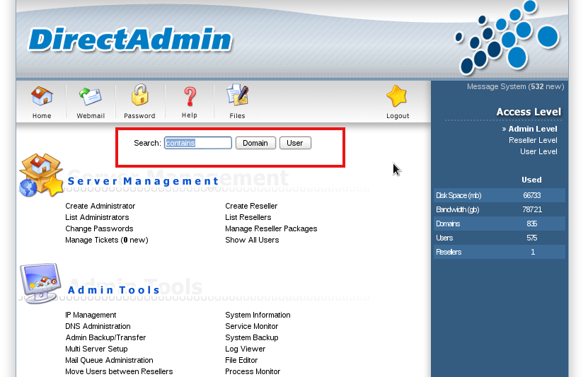Image resolution: width=588 pixels, height=377 pixels.
Task: Open Show All Users link
Action: (x=252, y=240)
